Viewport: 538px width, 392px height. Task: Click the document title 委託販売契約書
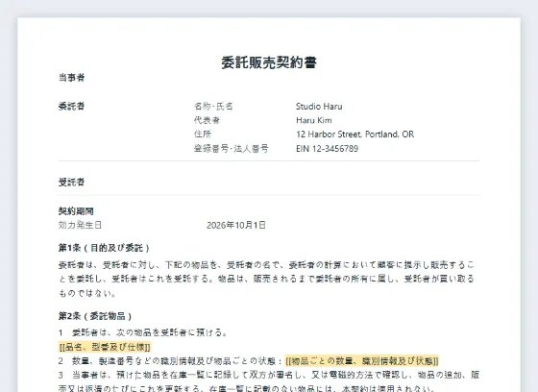click(269, 62)
